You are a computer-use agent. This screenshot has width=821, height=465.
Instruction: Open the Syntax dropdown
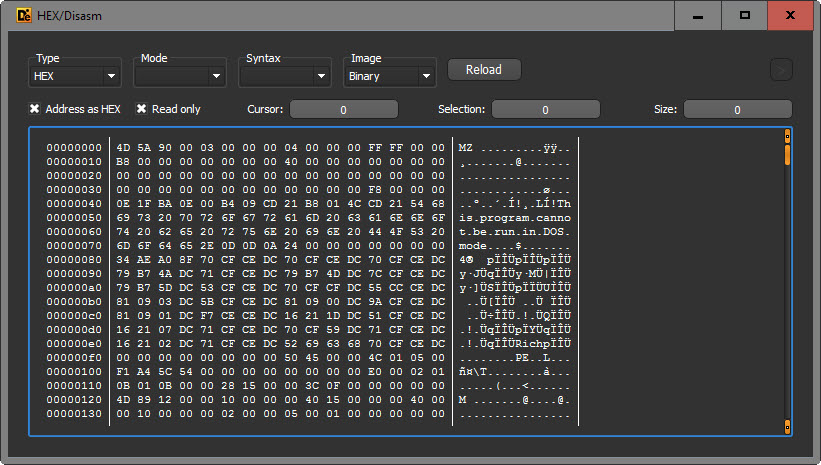click(x=285, y=76)
